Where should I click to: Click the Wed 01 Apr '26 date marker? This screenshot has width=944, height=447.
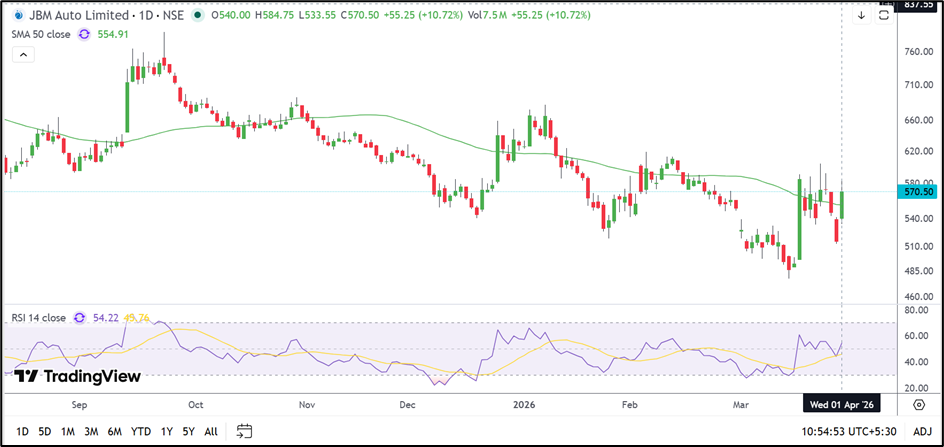tap(843, 404)
